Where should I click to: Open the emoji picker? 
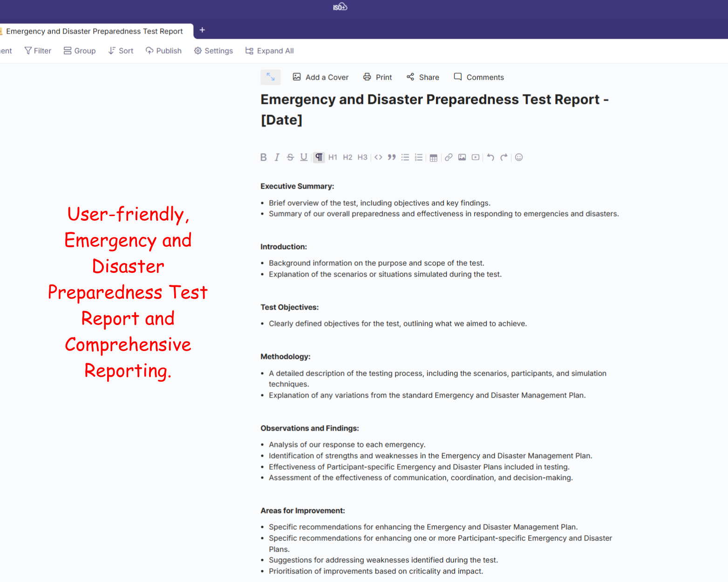click(x=519, y=157)
